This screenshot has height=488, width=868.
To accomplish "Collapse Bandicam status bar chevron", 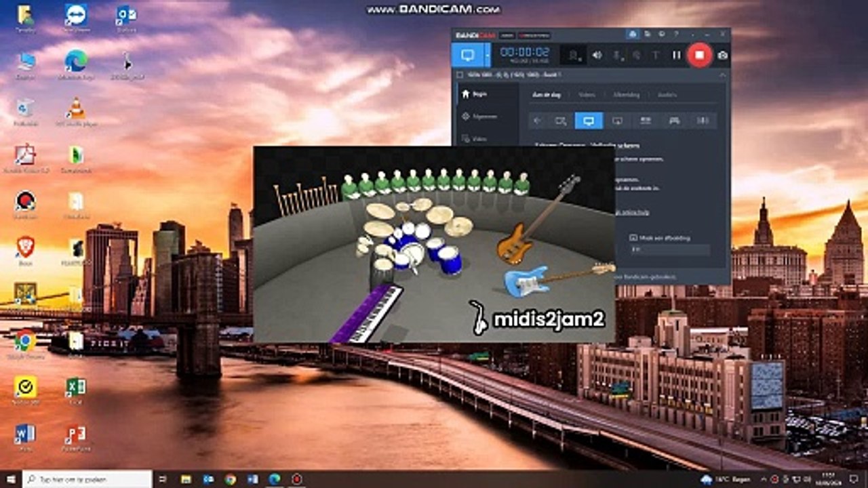I will tap(722, 74).
